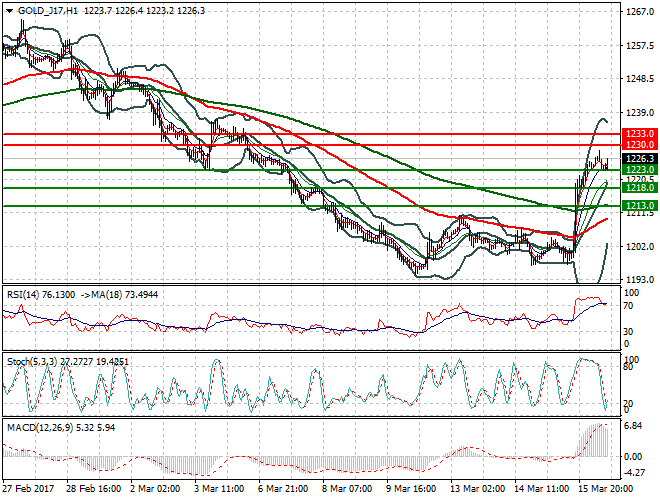Select the red 1230.0 price level tag
Viewport: 660px width, 500px height.
pos(638,145)
